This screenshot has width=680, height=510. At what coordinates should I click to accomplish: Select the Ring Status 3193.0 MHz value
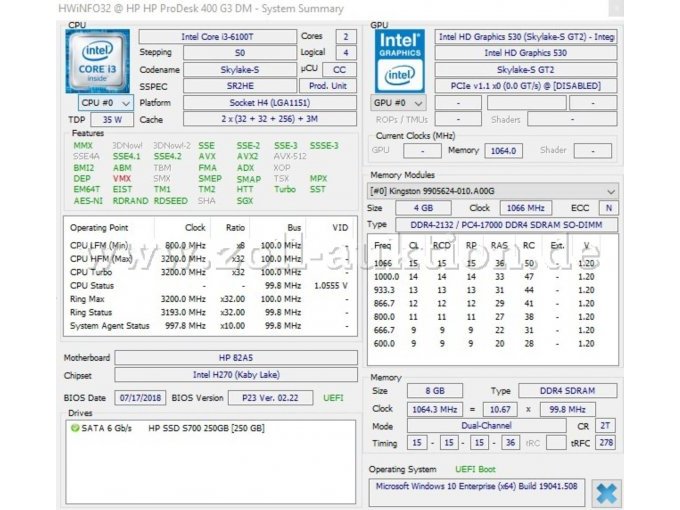[x=183, y=312]
